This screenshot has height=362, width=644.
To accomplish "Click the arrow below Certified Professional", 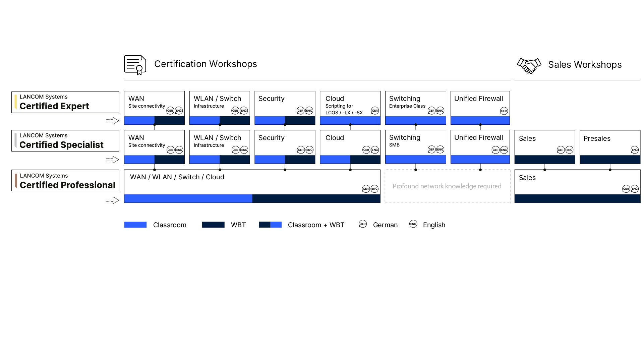I will tap(113, 200).
